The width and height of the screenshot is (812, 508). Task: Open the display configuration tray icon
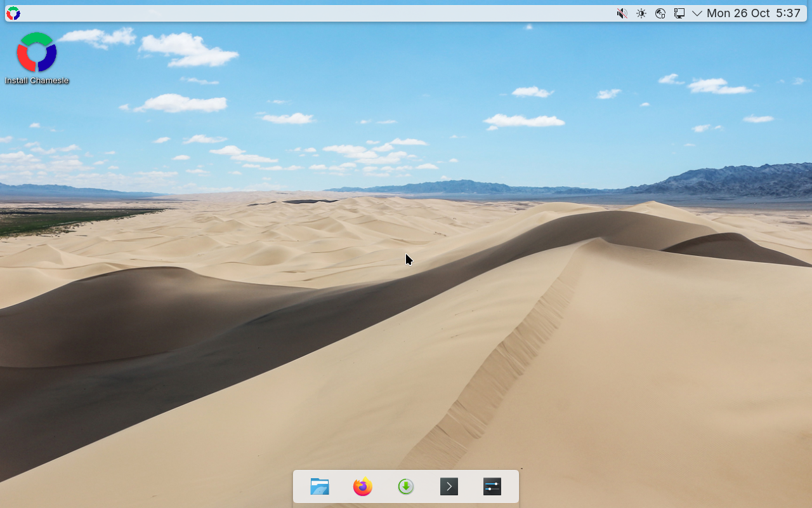pos(679,13)
